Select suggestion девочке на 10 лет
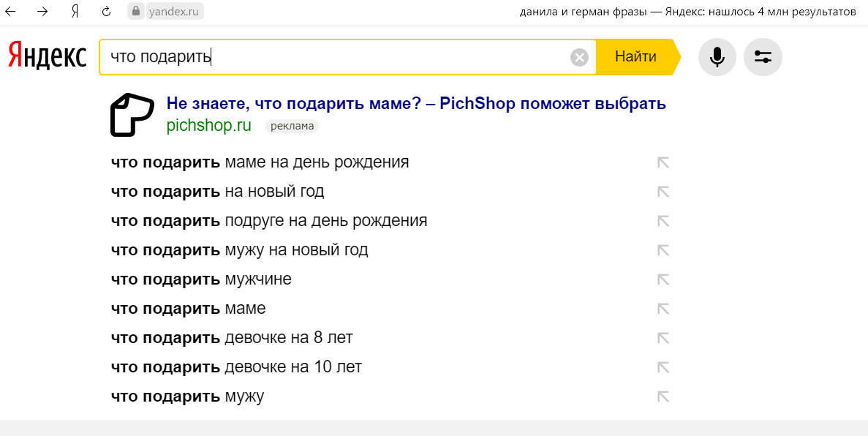868x436 pixels. pyautogui.click(x=235, y=367)
